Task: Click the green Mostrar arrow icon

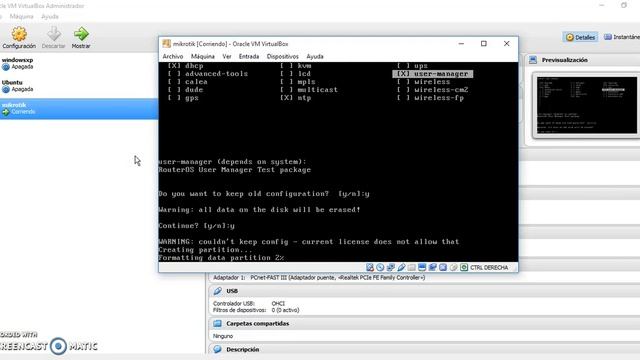Action: 81,34
